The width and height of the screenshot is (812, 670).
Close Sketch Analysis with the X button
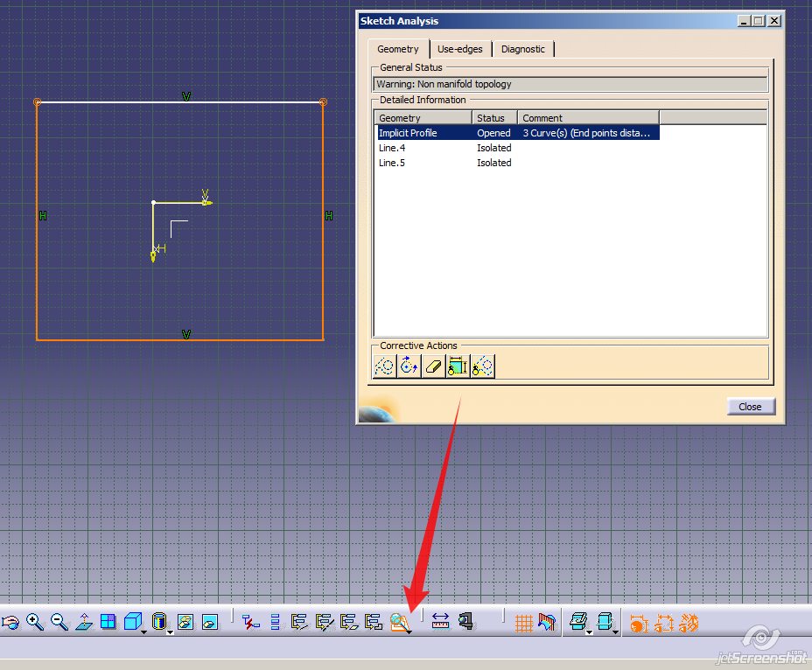774,21
